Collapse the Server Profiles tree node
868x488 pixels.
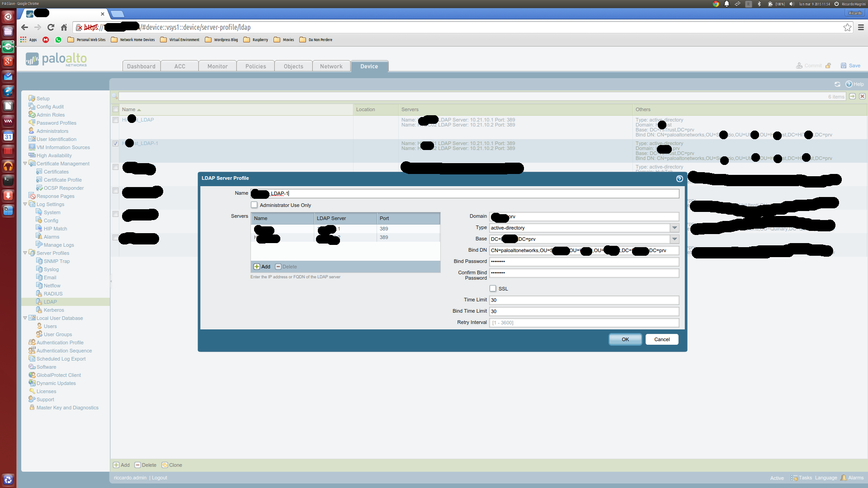point(25,253)
